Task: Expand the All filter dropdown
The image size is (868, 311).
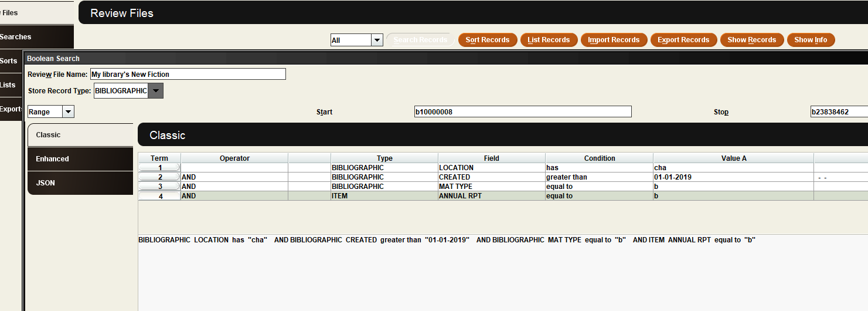Action: (377, 40)
